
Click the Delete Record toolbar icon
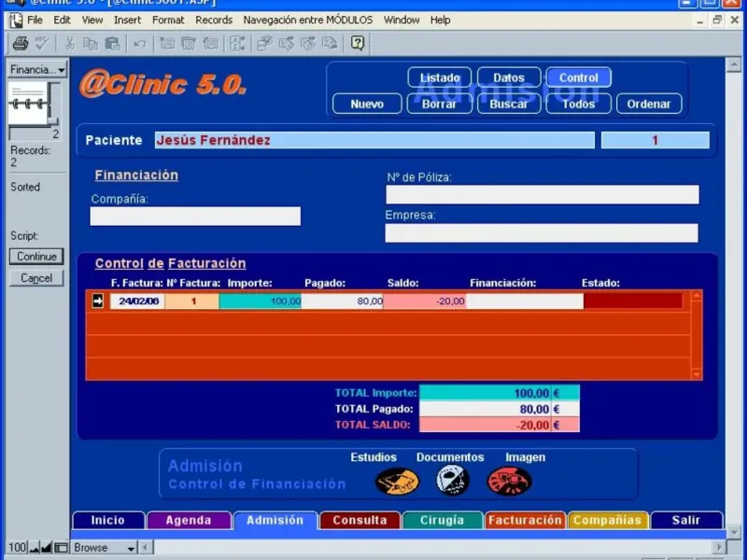click(211, 44)
